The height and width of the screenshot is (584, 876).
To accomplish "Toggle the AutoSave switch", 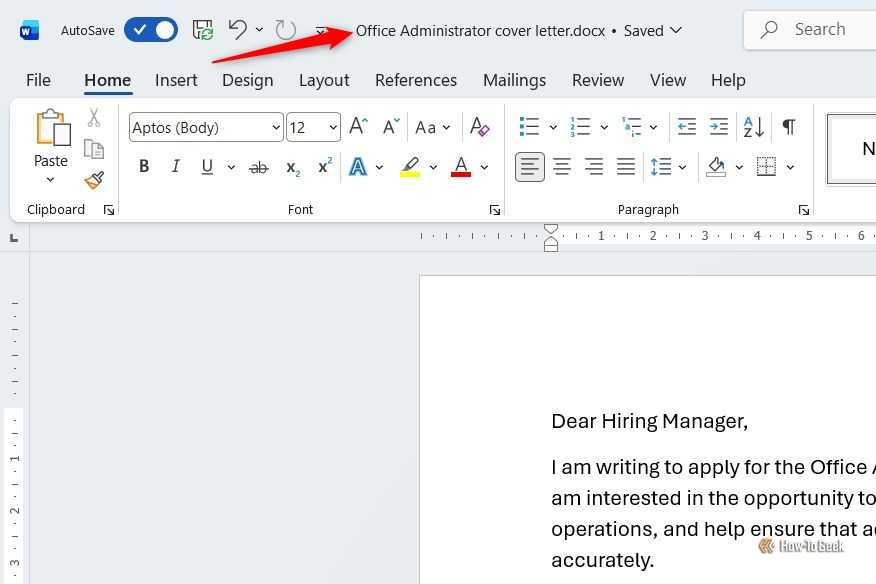I will coord(151,30).
